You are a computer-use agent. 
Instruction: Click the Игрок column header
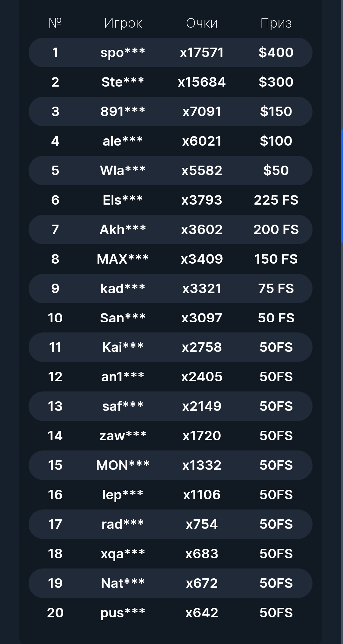click(x=123, y=23)
